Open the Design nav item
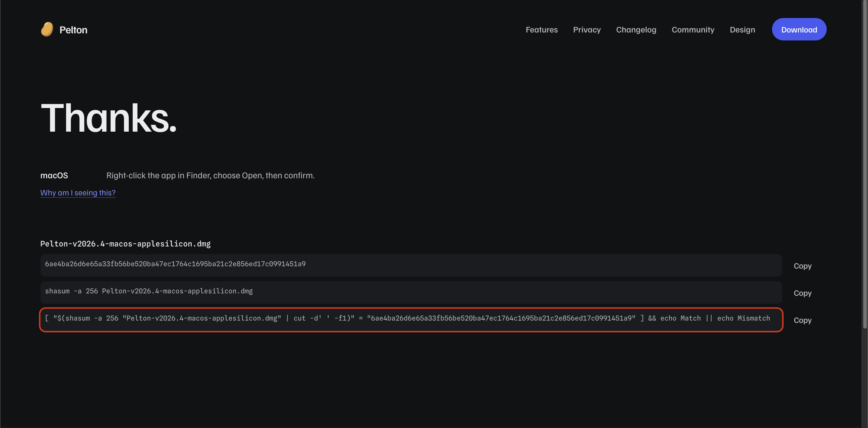This screenshot has height=428, width=868. click(x=742, y=30)
